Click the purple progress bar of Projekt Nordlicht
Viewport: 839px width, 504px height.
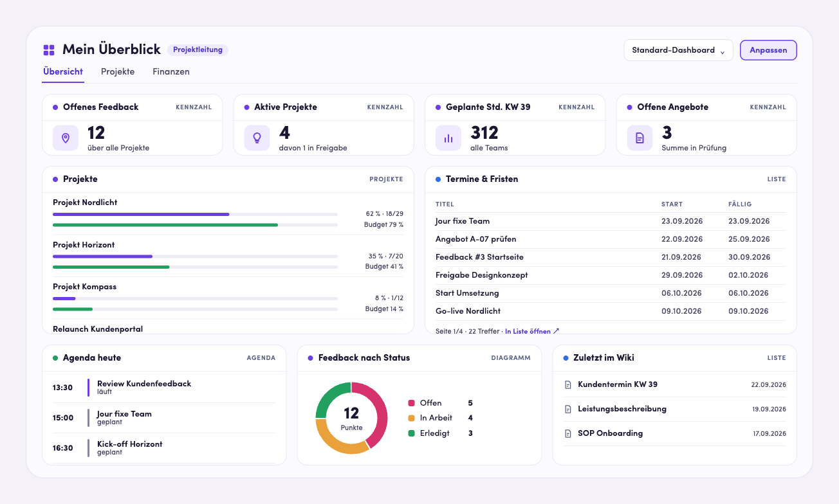coord(195,214)
